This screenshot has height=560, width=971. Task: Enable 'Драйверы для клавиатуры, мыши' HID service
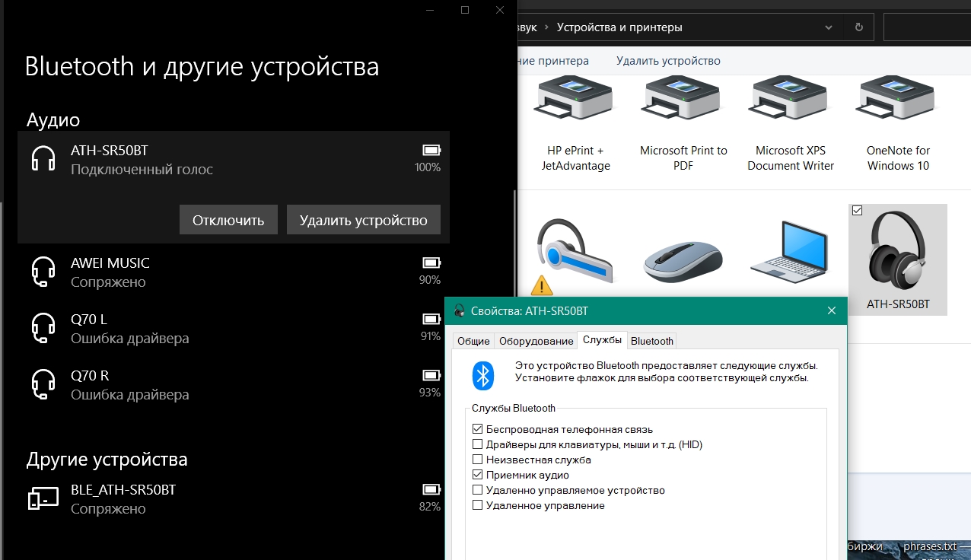(x=478, y=444)
